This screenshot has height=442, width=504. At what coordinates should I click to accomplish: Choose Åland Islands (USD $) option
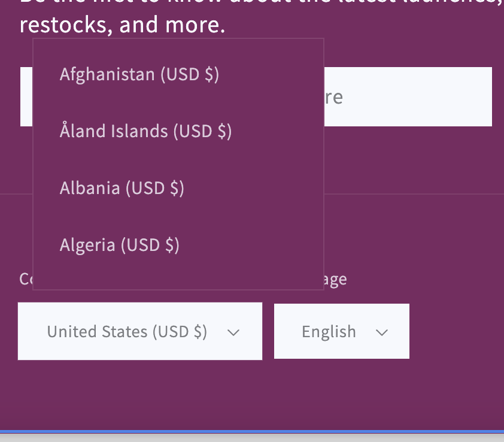pos(145,131)
